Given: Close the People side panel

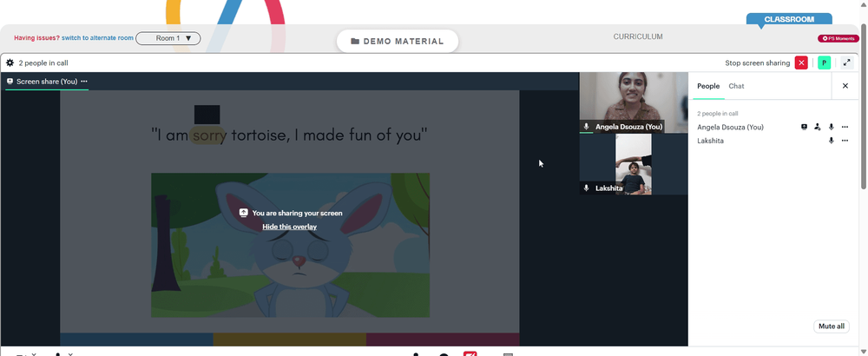Looking at the screenshot, I should tap(845, 86).
